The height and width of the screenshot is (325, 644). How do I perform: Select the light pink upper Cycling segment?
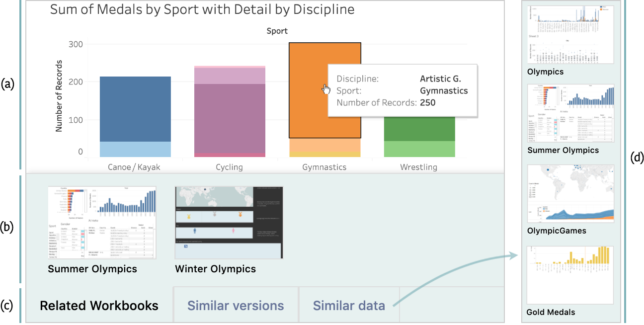point(230,76)
